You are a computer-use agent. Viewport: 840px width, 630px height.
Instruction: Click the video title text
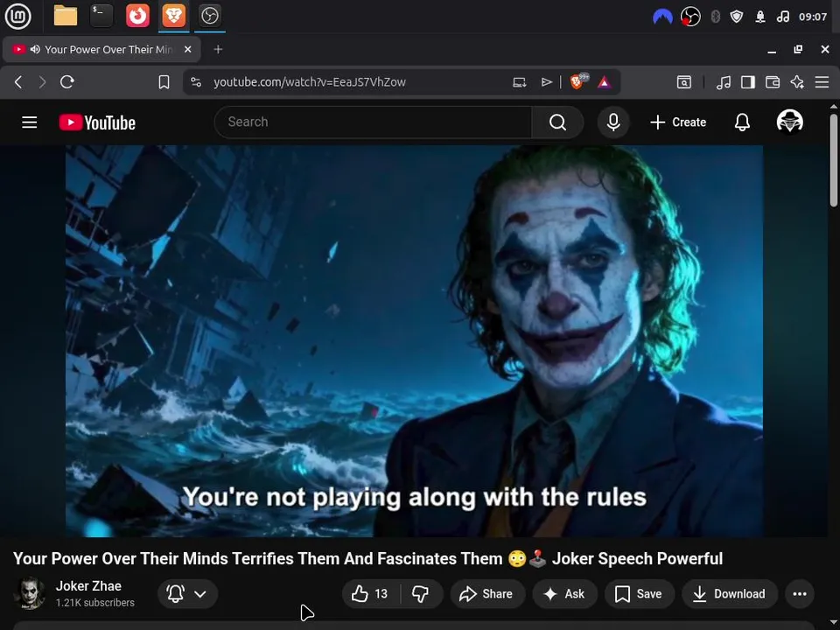coord(367,559)
